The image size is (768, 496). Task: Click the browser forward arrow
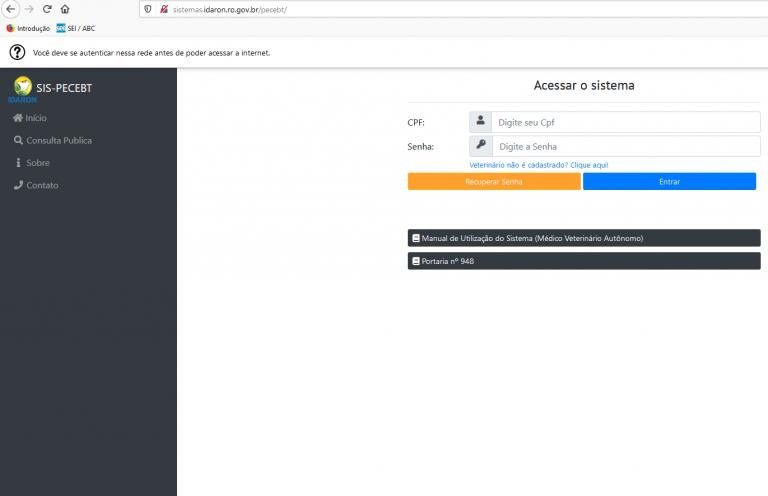29,9
